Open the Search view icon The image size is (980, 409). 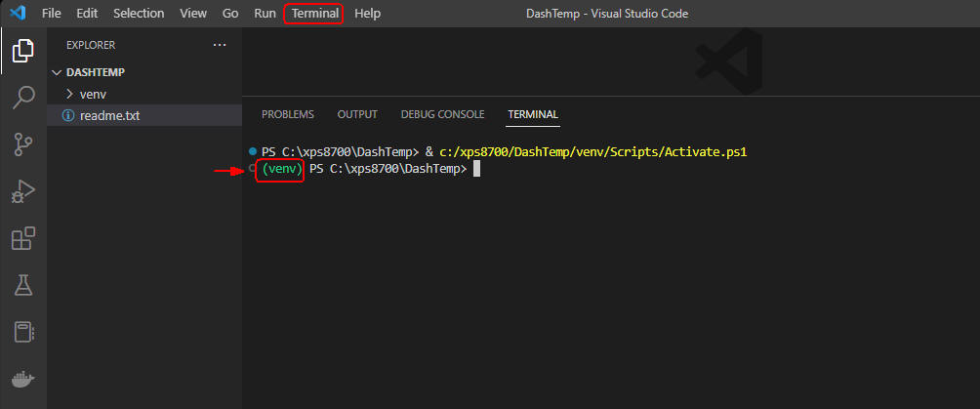[23, 98]
